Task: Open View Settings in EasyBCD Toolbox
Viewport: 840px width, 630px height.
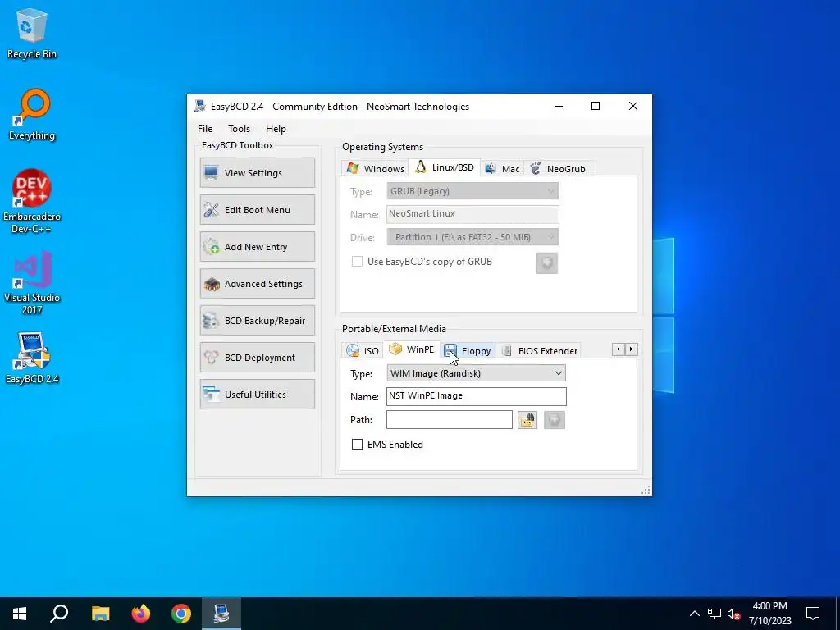Action: coord(257,172)
